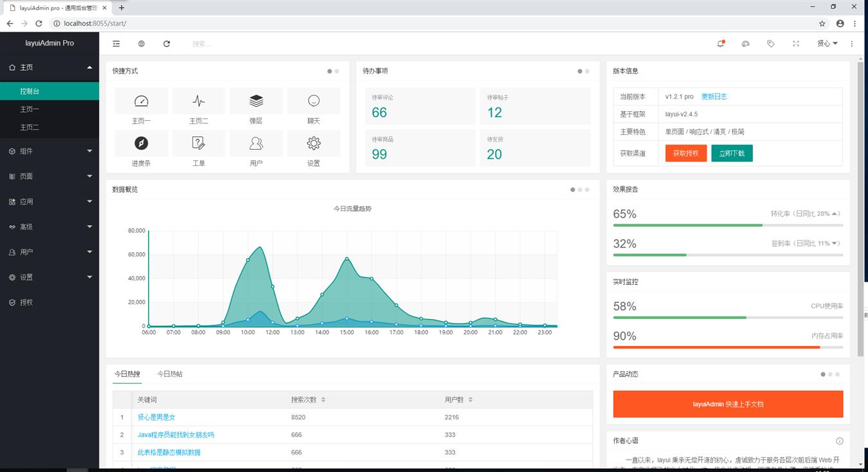The image size is (868, 472).
Task: Switch to second slide of 待办事项 carousel
Action: point(587,71)
